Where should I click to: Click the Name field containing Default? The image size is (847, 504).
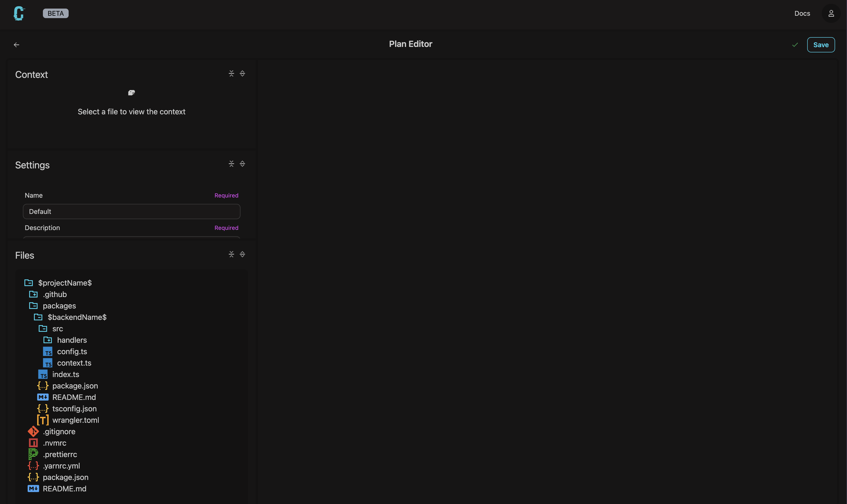click(x=132, y=211)
